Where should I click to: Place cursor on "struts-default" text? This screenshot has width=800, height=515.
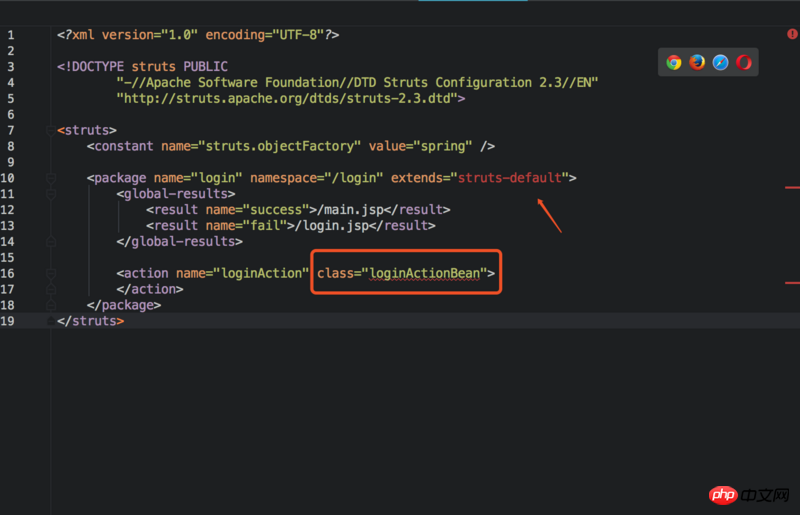click(x=510, y=178)
